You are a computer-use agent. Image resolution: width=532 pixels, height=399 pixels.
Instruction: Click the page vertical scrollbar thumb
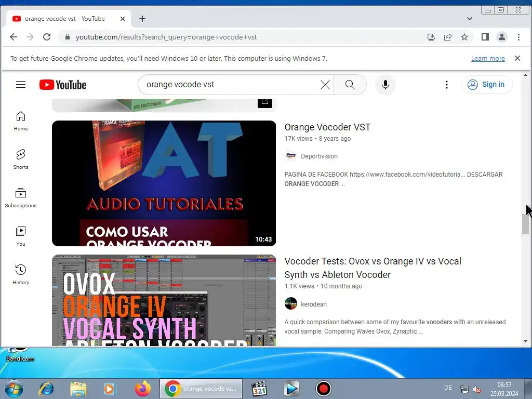click(525, 224)
